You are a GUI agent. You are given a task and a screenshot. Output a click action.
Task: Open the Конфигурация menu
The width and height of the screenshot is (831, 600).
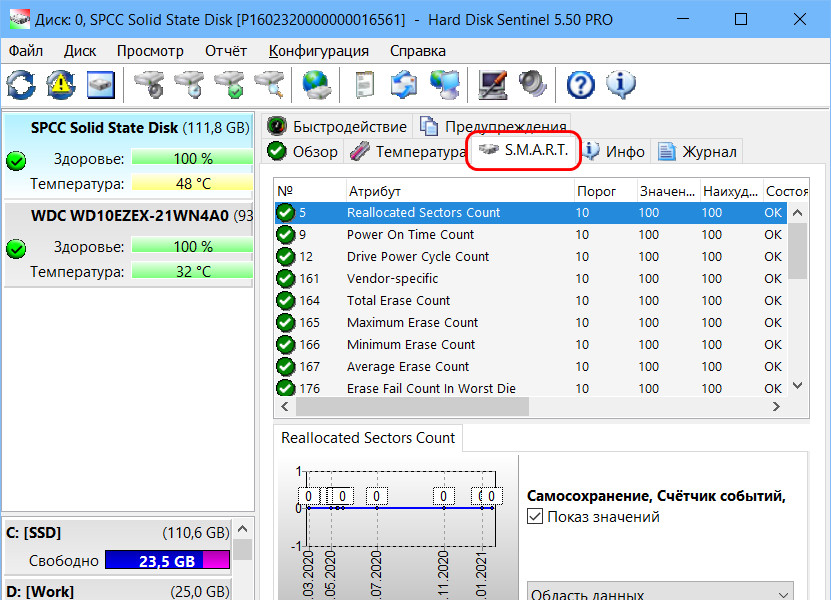pos(318,51)
